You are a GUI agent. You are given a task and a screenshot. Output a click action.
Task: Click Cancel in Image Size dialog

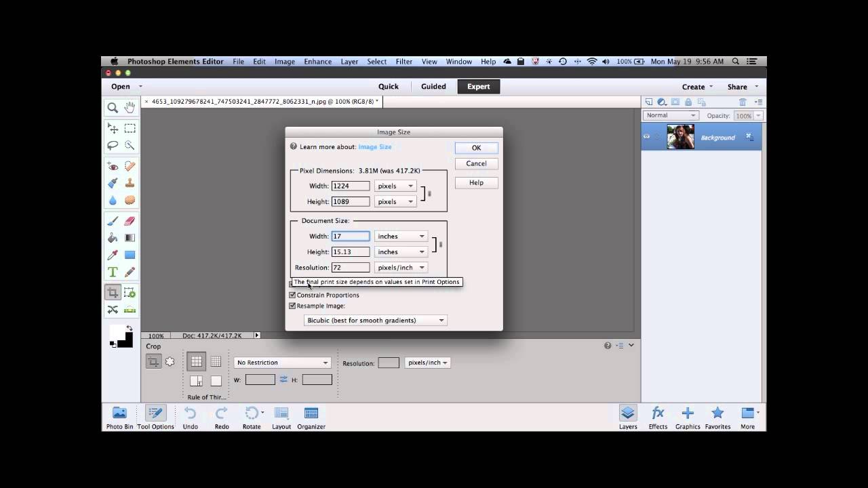(x=476, y=163)
